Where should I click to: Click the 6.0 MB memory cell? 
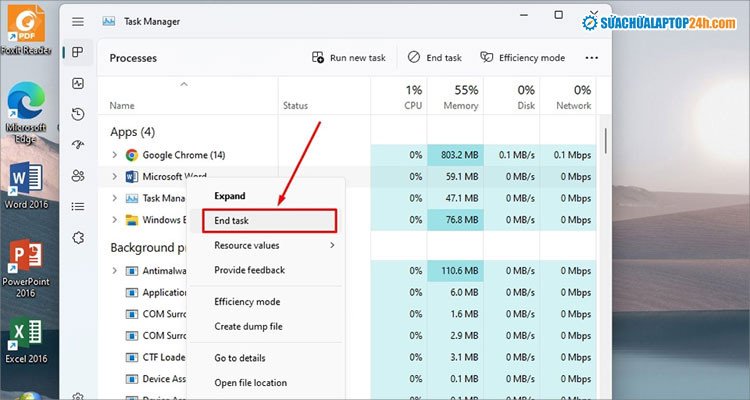tap(455, 292)
